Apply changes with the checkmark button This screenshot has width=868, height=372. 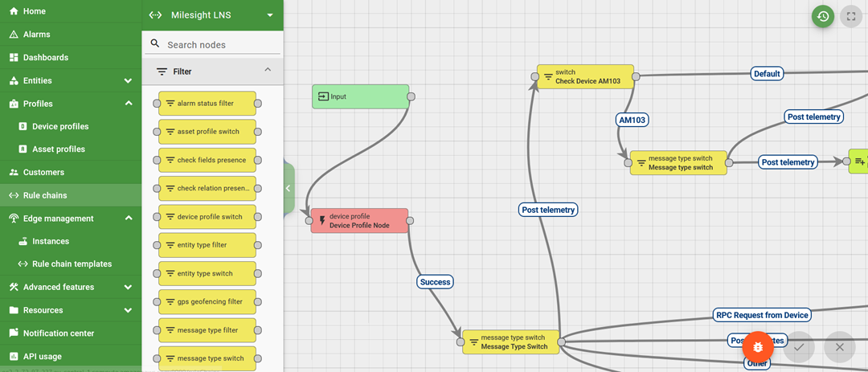point(799,347)
